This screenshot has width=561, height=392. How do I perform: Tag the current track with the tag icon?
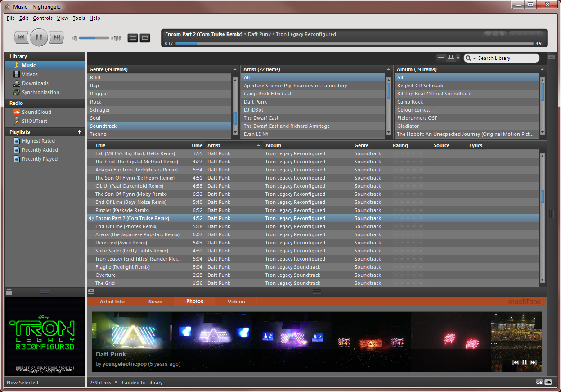pos(502,34)
